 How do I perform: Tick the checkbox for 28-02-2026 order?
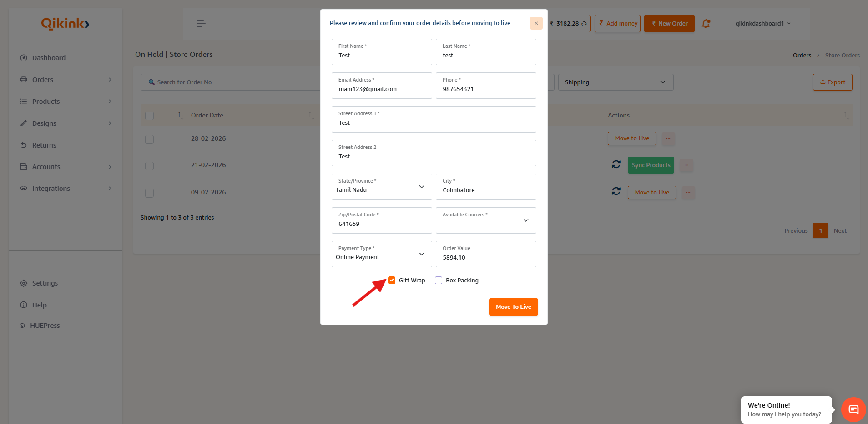click(x=149, y=139)
